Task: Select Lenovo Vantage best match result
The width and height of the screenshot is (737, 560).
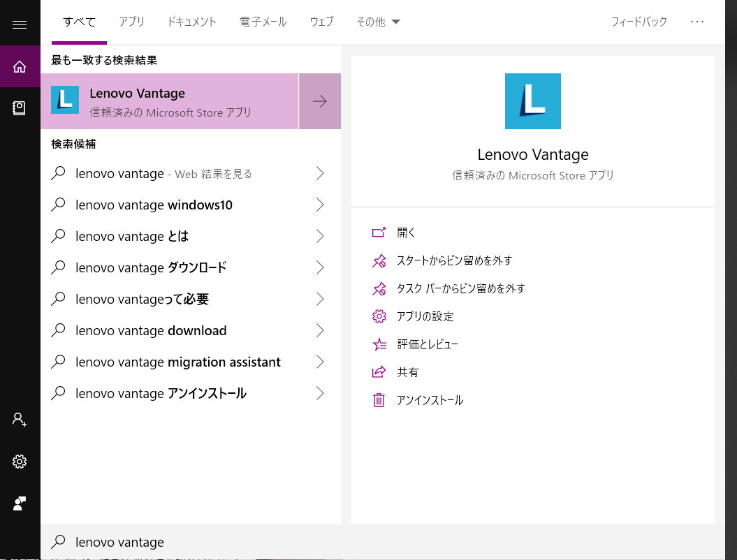Action: [170, 101]
